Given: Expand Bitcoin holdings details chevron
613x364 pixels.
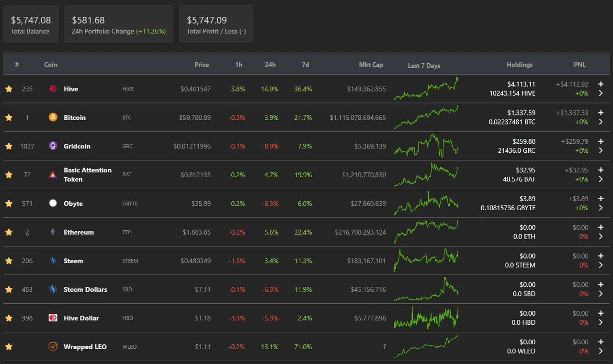Looking at the screenshot, I should coord(601,122).
